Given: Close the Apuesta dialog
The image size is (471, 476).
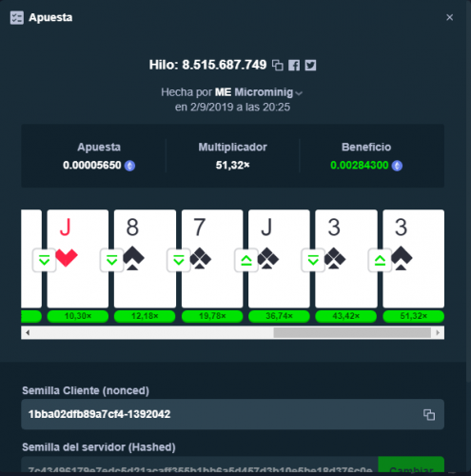Looking at the screenshot, I should (449, 17).
